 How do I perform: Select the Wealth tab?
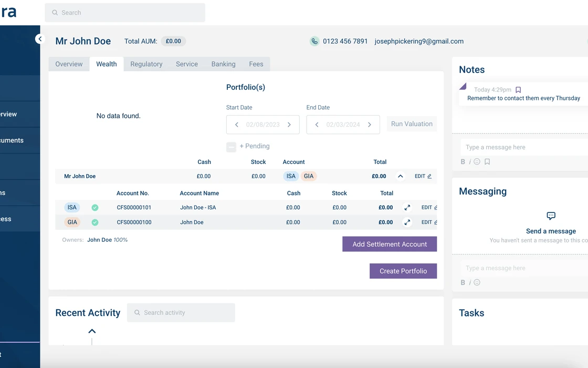coord(107,64)
